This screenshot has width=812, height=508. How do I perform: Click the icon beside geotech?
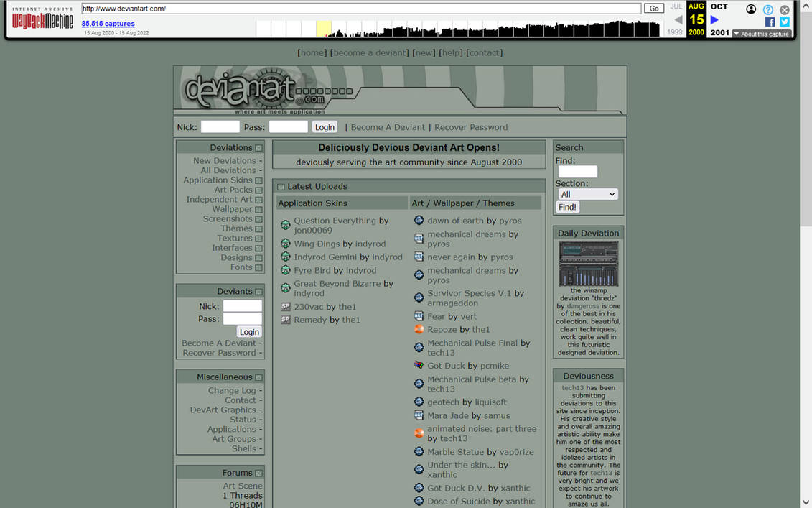click(x=419, y=402)
